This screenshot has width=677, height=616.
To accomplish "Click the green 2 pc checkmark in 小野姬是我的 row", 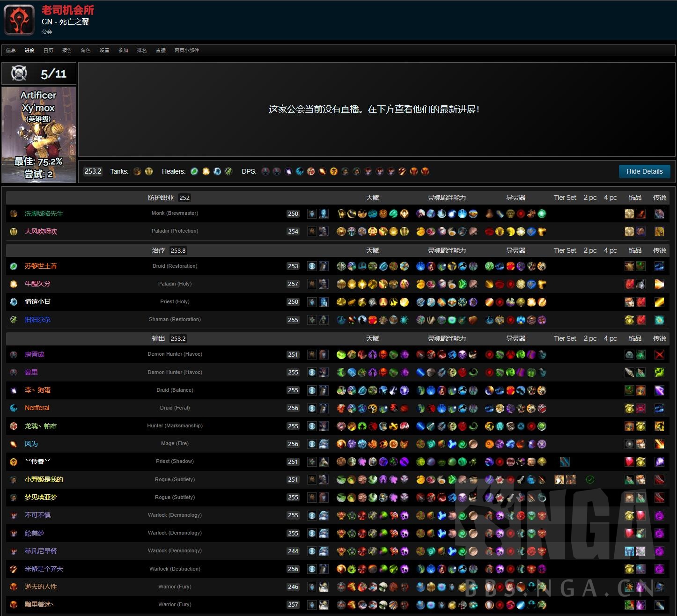I will pos(590,479).
